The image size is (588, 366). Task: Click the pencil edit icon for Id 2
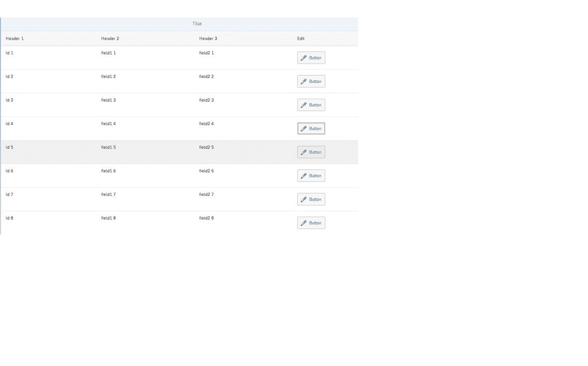[304, 81]
